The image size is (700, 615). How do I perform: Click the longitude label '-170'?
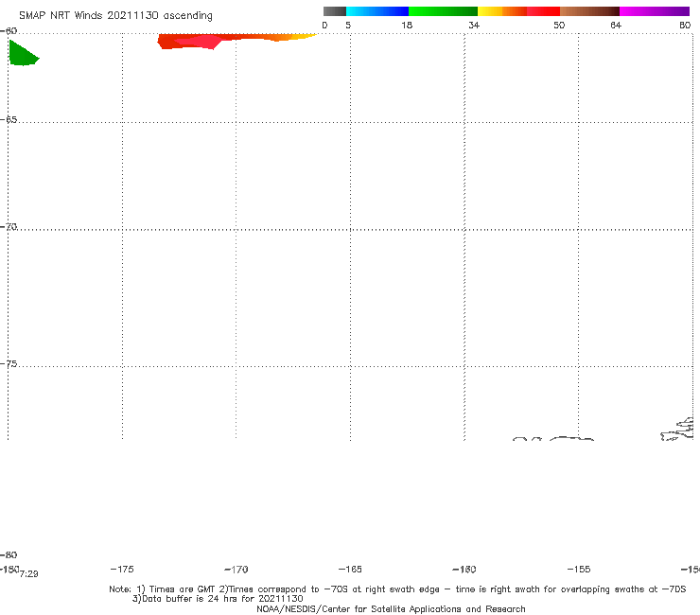point(236,570)
